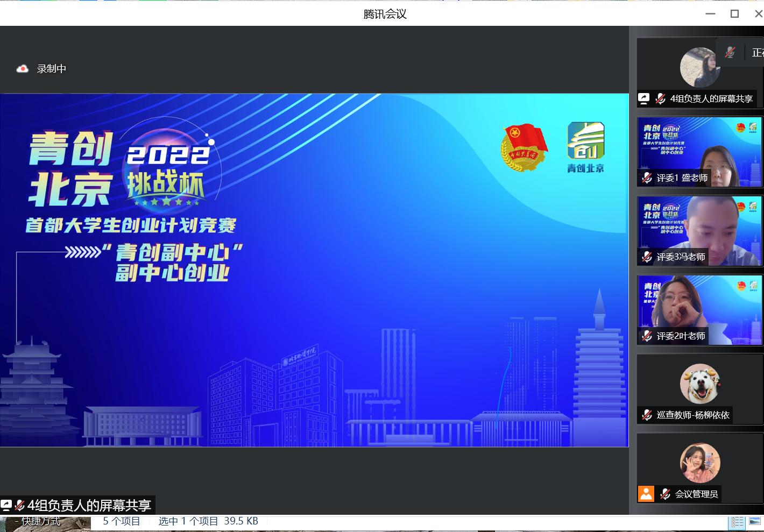Switch Explorer to large thumbnails view

[x=755, y=522]
